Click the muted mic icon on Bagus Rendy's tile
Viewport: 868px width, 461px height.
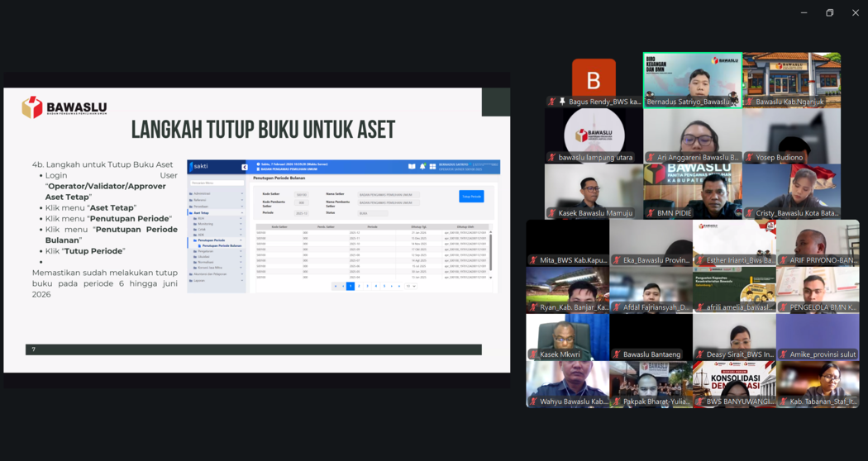coord(551,102)
